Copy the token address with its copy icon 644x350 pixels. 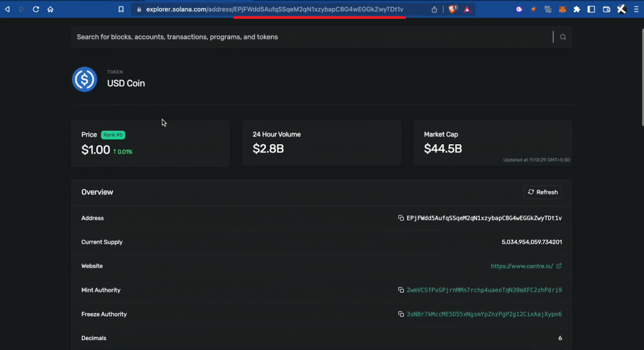pos(401,218)
